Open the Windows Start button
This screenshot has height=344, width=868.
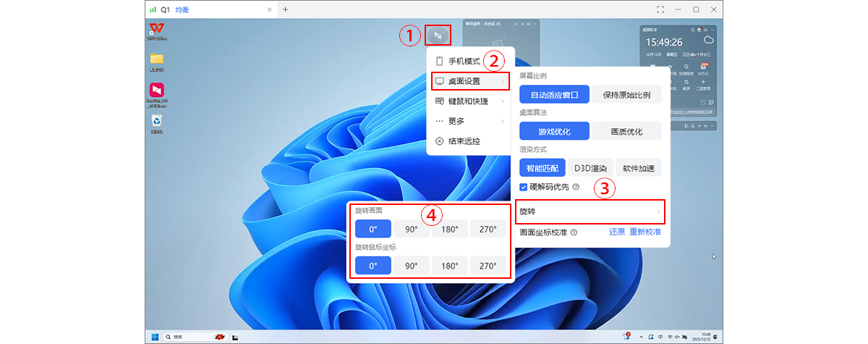[x=154, y=337]
